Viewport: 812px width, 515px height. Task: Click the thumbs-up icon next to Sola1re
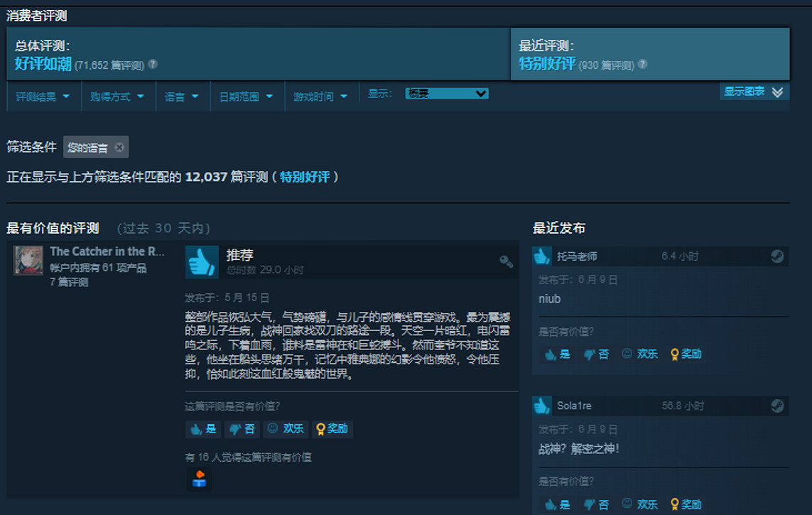(x=542, y=406)
